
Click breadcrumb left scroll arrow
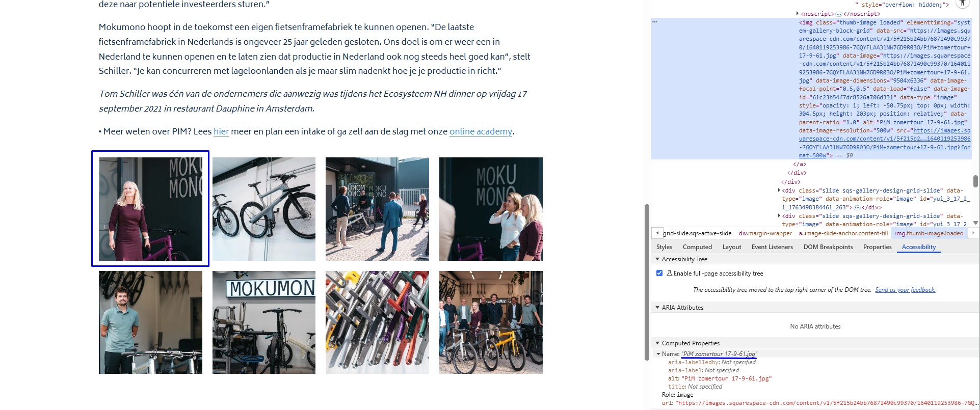[x=657, y=233]
